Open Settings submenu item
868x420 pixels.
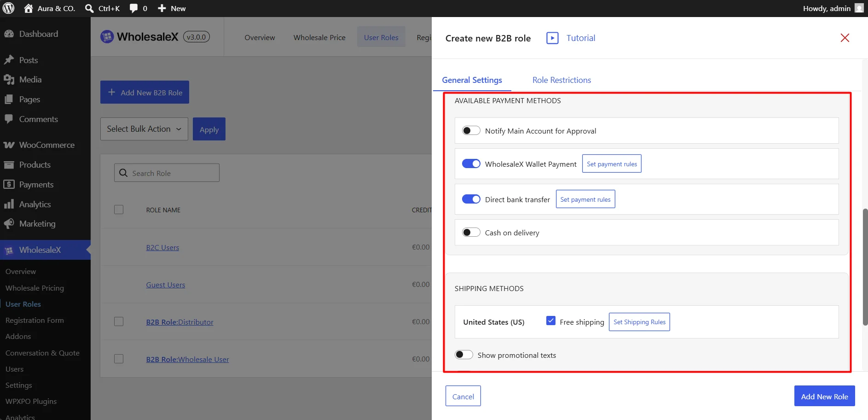coord(19,385)
